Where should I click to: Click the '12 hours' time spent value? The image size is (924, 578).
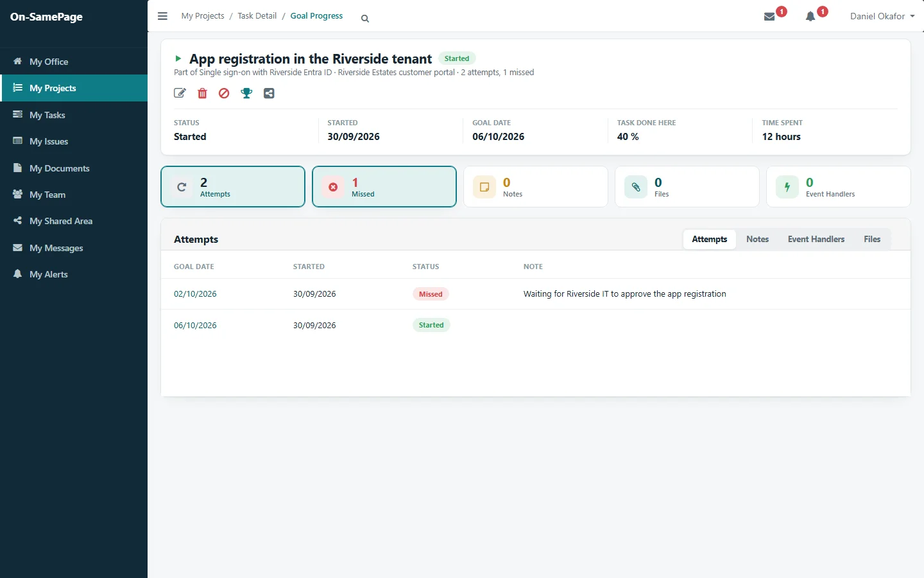tap(782, 137)
